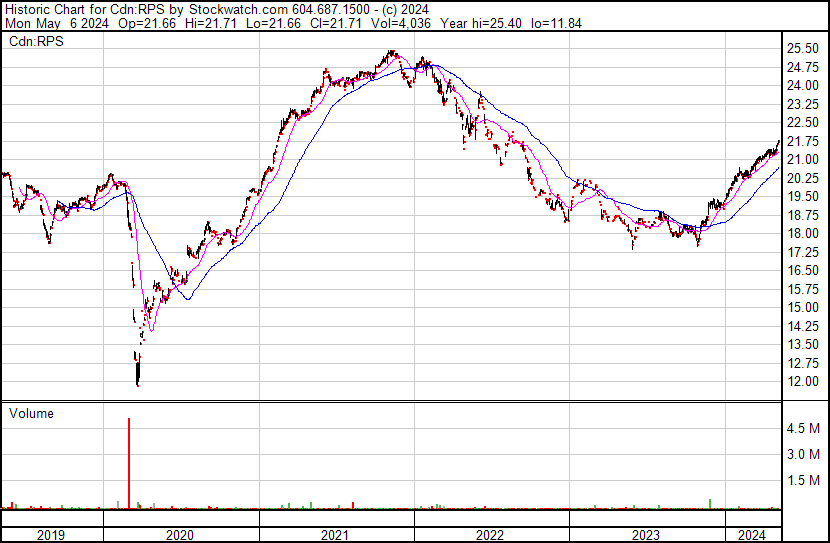830x543 pixels.
Task: Click the 23.25 price axis label
Action: pos(803,104)
